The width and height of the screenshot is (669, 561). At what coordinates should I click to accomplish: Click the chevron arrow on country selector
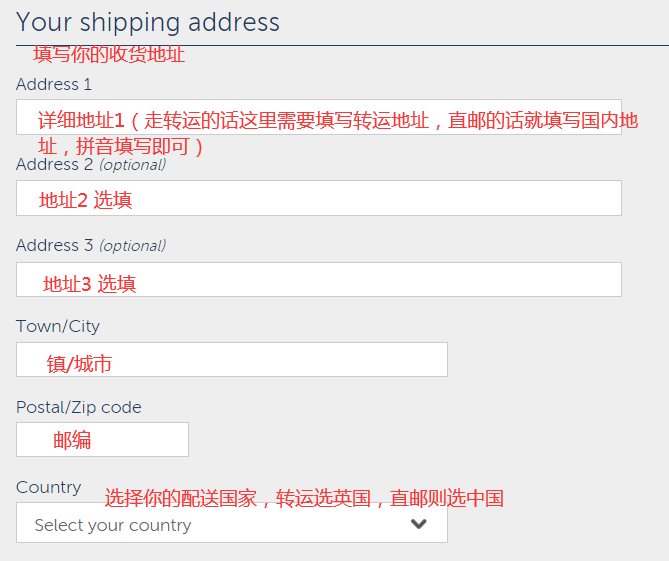[x=419, y=524]
